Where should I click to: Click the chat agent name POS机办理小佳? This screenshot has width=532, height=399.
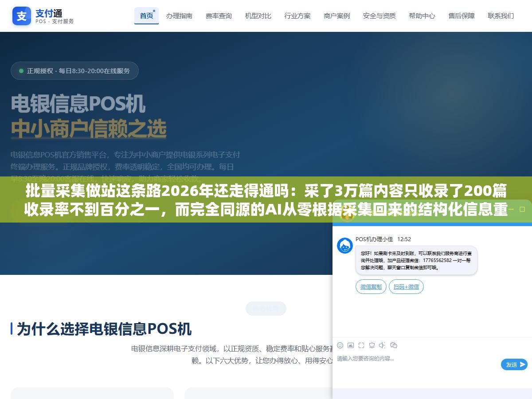374,239
